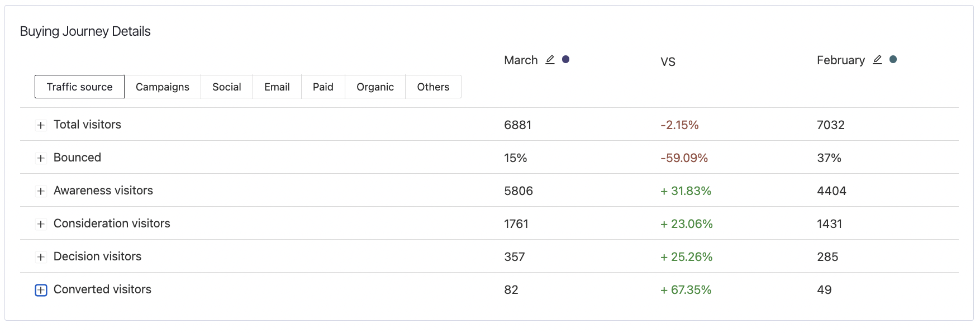Click the teal color dot beside February
This screenshot has width=980, height=333.
[x=893, y=59]
